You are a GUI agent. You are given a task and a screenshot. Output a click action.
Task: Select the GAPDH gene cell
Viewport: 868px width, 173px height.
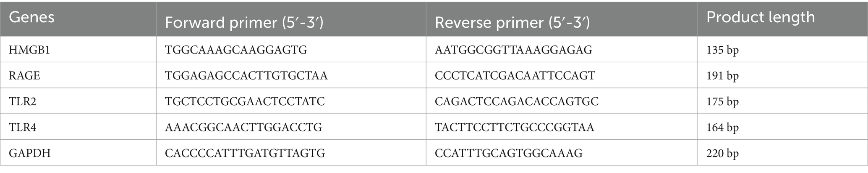point(30,153)
